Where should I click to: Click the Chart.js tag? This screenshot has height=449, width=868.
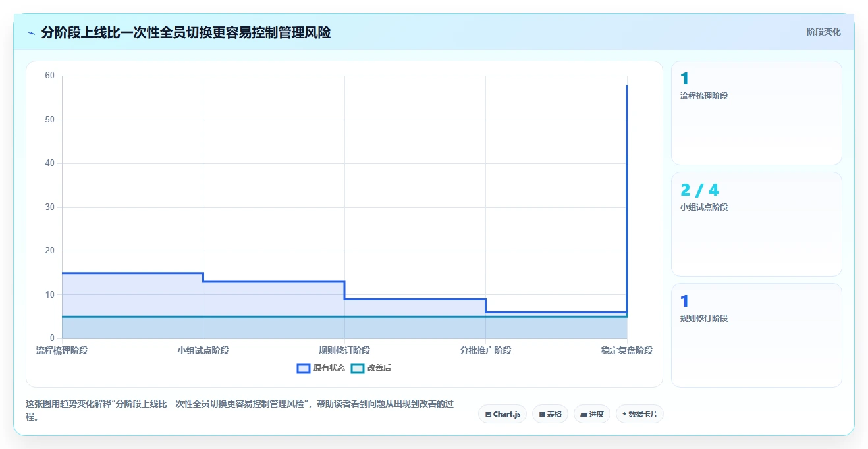502,414
